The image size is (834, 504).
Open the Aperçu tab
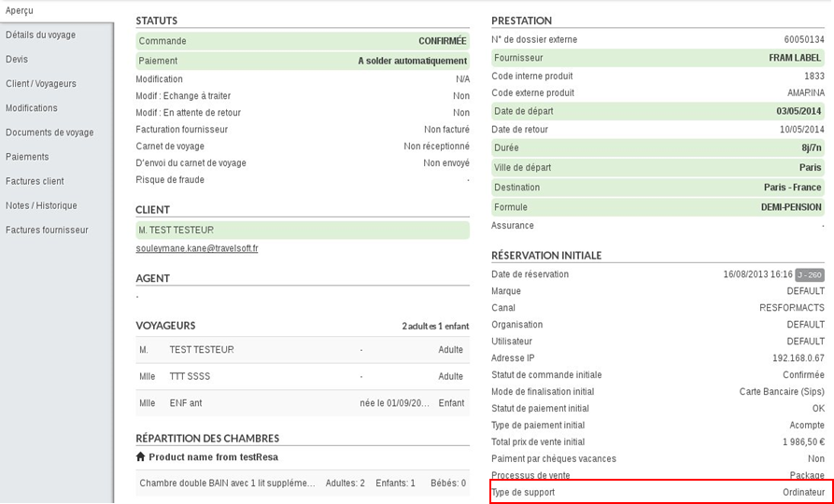click(x=21, y=10)
